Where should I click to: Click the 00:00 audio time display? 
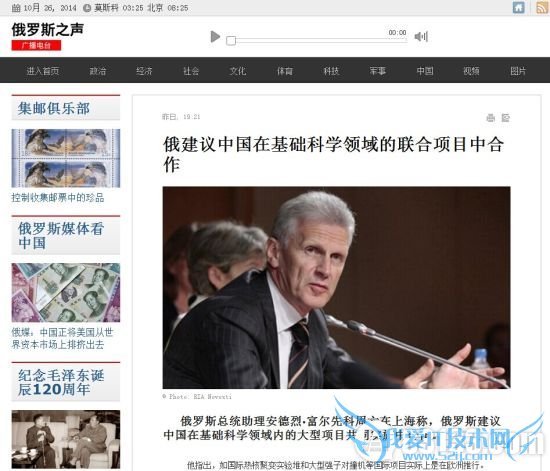point(397,33)
